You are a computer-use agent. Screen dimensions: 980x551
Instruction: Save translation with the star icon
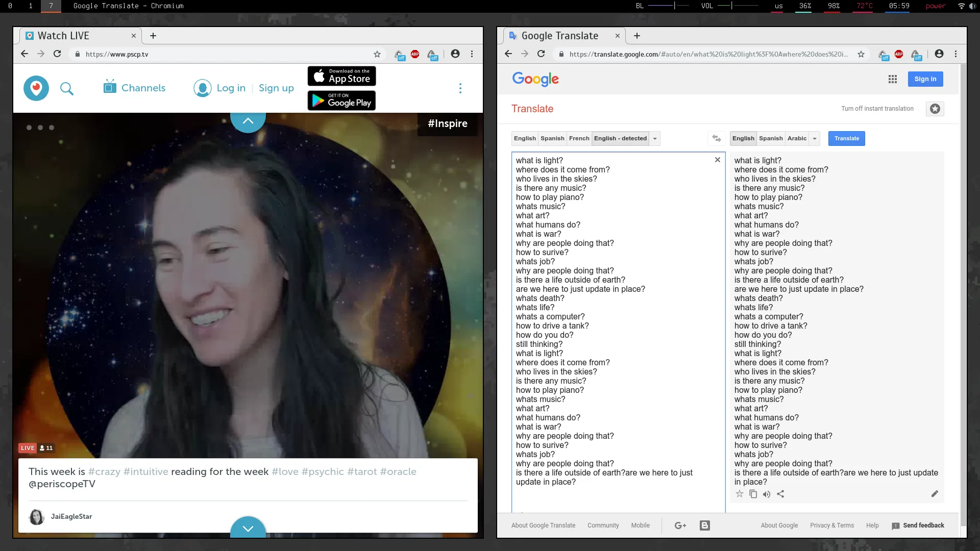tap(739, 494)
